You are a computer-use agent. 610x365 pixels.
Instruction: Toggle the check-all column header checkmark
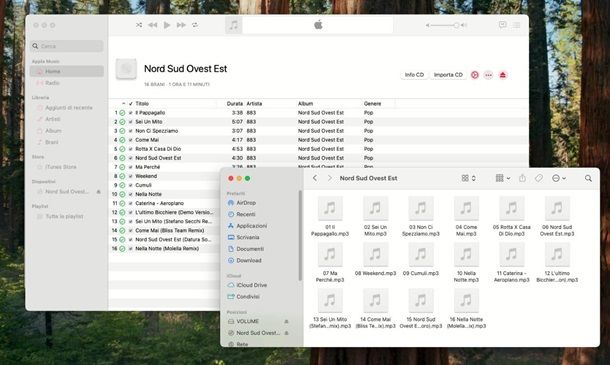click(x=131, y=104)
